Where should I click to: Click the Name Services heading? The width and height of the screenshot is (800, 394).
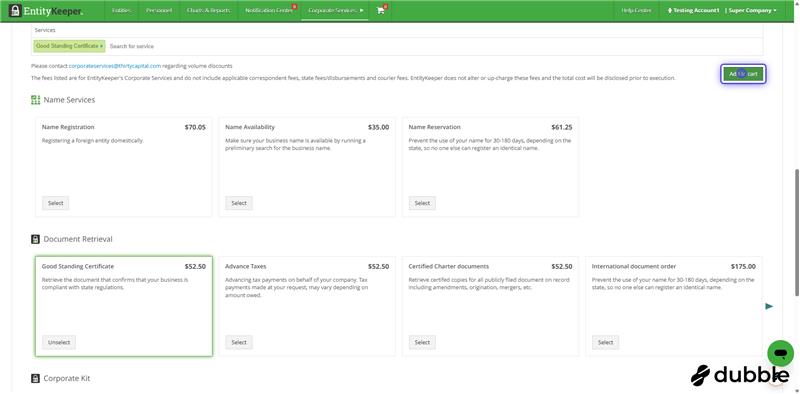(69, 100)
